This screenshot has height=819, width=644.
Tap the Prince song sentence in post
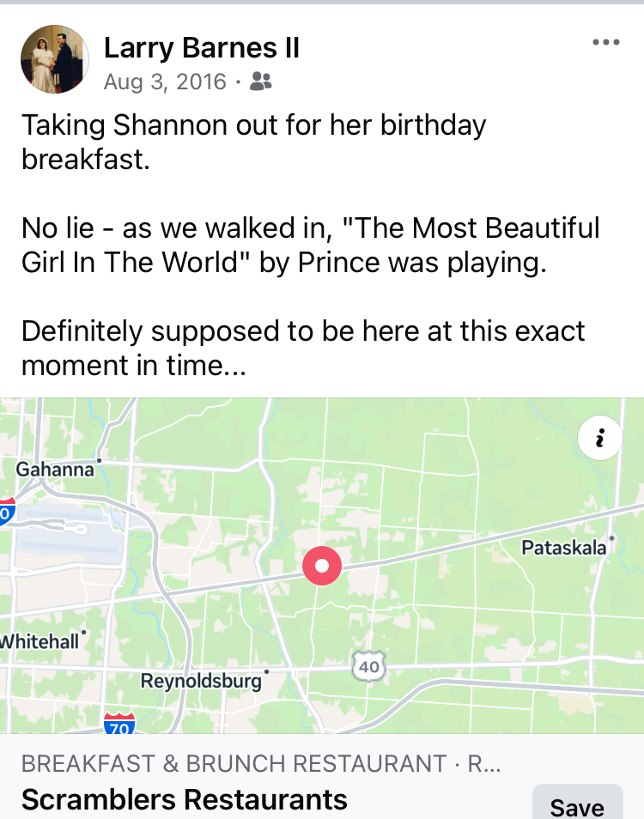pos(310,246)
